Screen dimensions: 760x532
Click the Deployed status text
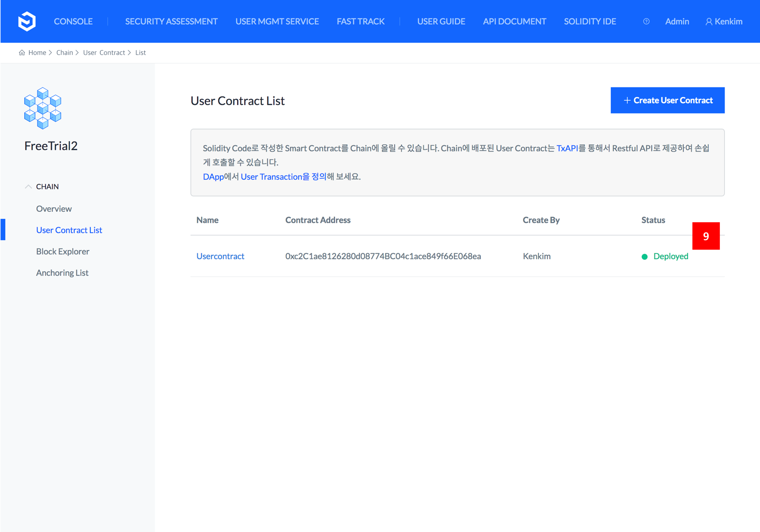pyautogui.click(x=671, y=256)
